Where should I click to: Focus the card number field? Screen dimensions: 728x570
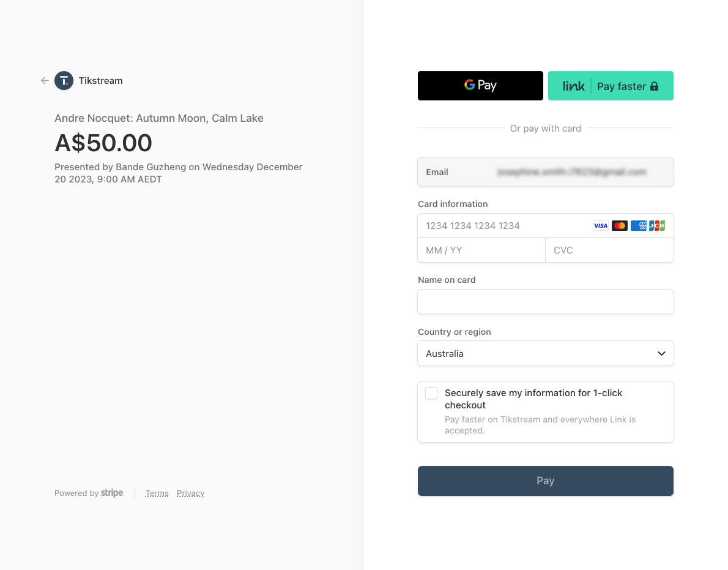(x=503, y=226)
